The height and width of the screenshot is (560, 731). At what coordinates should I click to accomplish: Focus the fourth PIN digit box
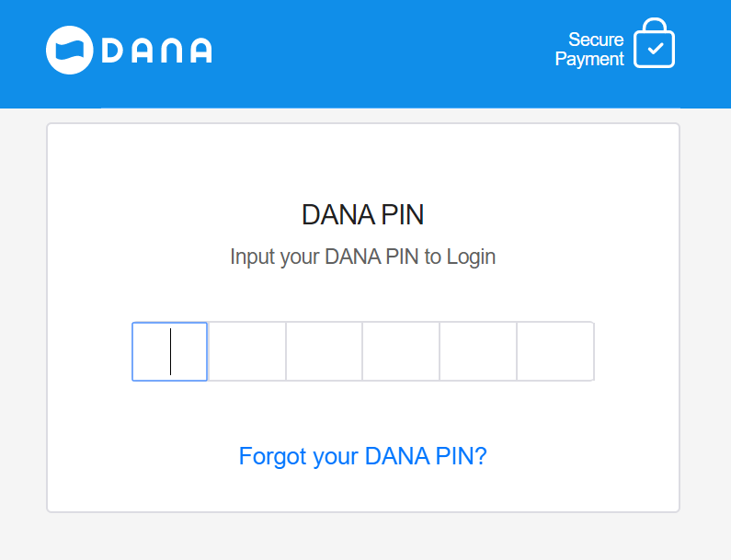[x=402, y=351]
